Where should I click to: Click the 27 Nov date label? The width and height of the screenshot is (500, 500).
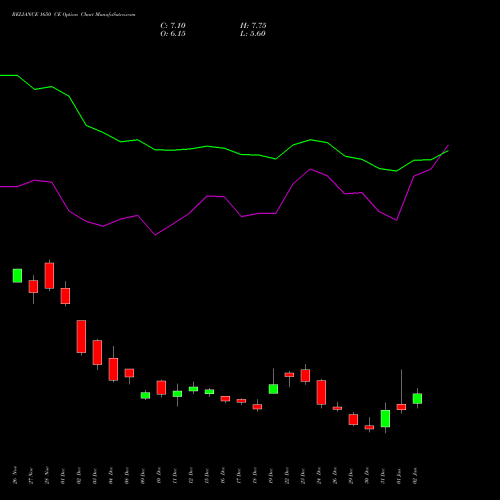pyautogui.click(x=31, y=475)
